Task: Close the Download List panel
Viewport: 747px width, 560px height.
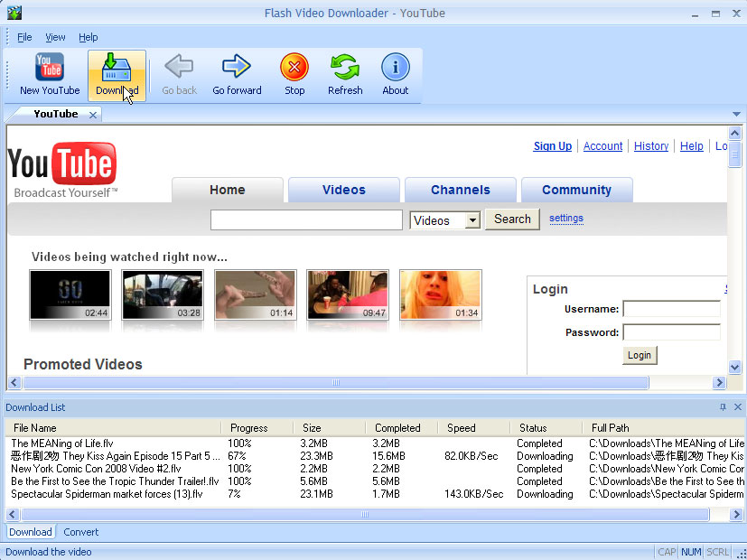Action: click(738, 406)
